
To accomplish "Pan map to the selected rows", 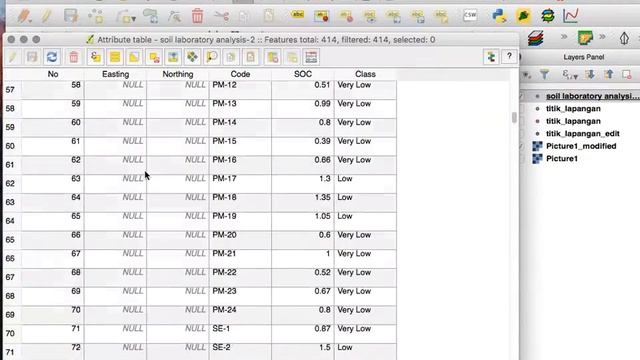I will 192,57.
